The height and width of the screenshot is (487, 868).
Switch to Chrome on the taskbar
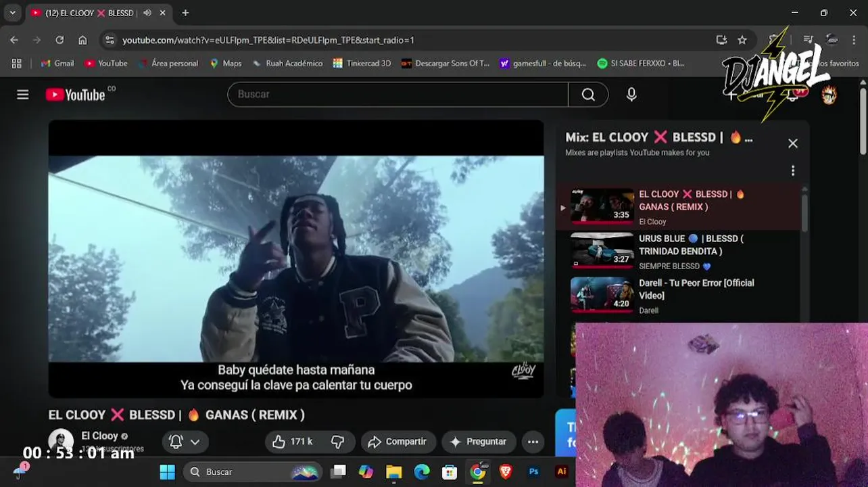coord(478,472)
